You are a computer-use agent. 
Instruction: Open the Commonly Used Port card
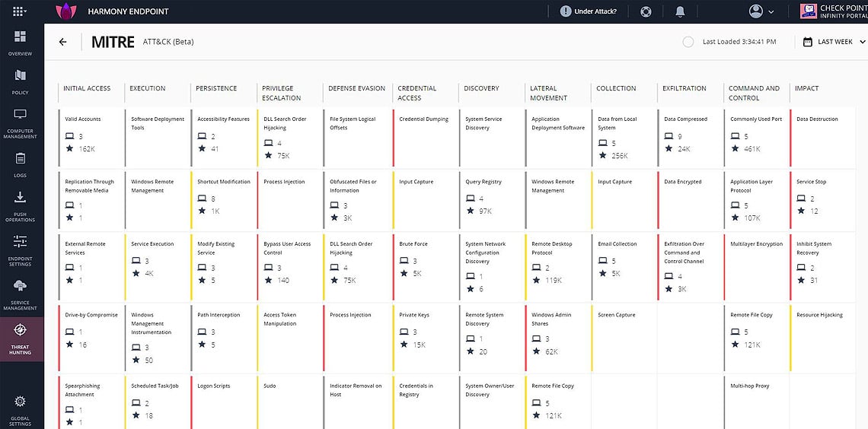coord(756,138)
